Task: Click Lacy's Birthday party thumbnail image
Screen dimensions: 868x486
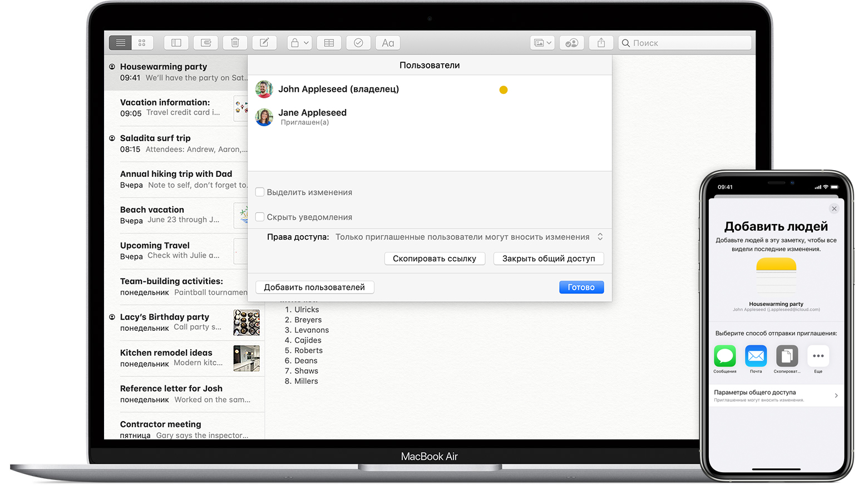Action: tap(246, 323)
